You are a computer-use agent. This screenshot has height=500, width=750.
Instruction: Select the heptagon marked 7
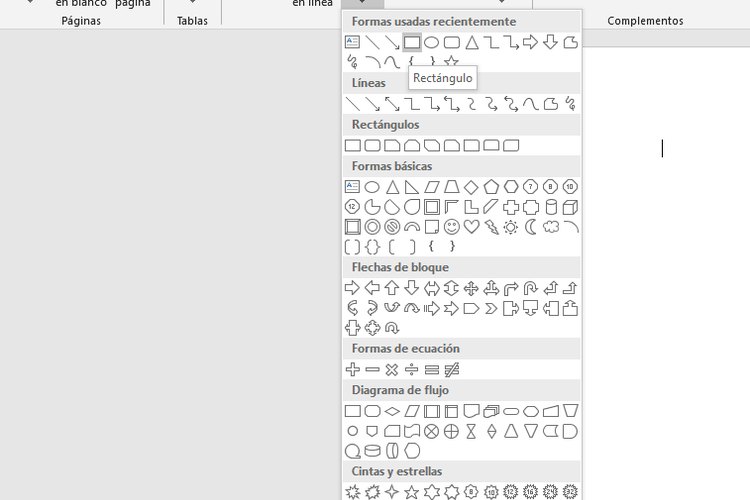click(x=530, y=187)
